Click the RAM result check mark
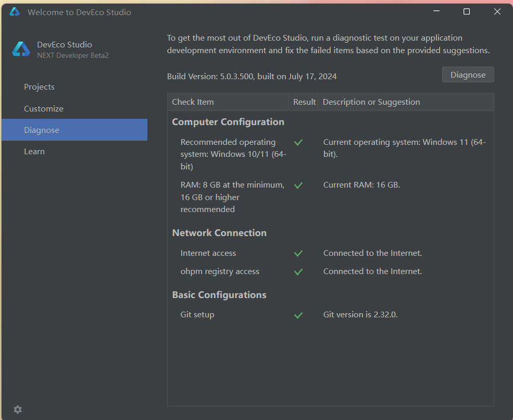513x420 pixels. 298,186
